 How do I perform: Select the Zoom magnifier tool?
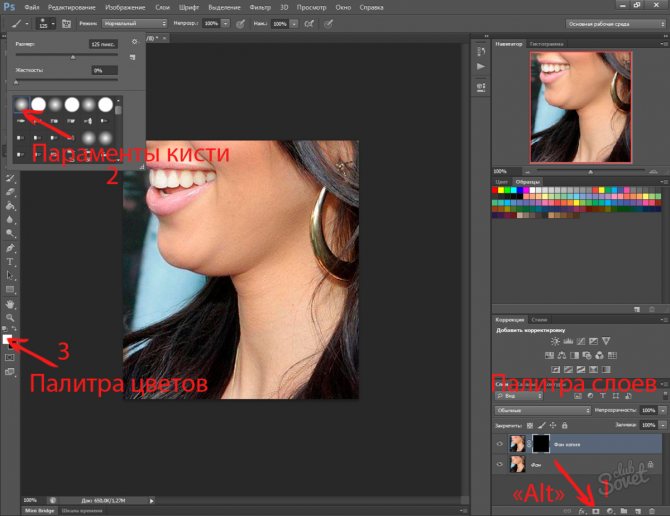(x=10, y=316)
